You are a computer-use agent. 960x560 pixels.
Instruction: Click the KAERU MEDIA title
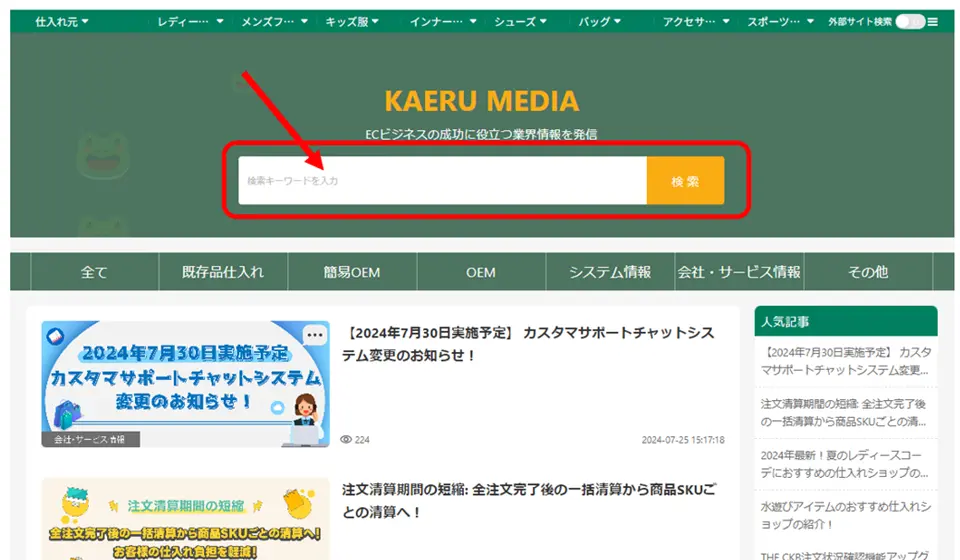(482, 102)
